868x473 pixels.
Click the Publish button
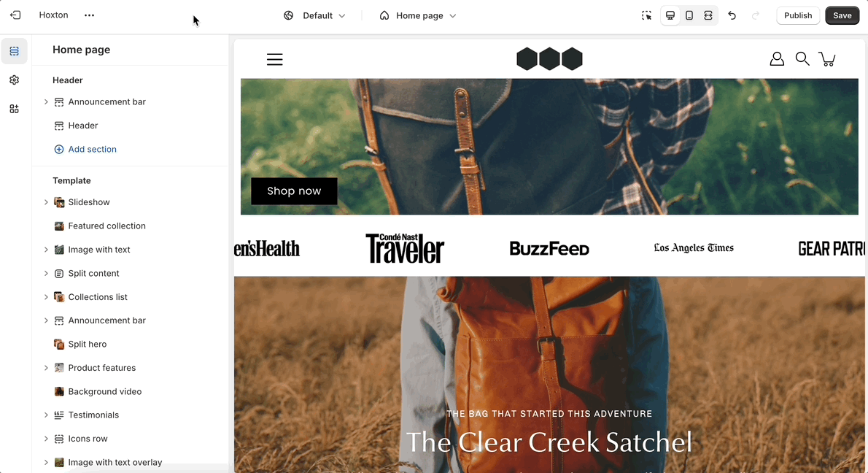[x=798, y=15]
